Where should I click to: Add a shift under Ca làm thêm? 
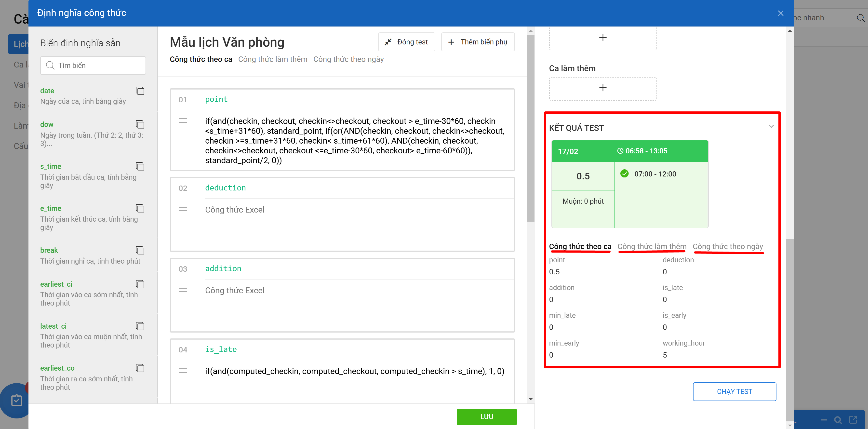[x=602, y=88]
